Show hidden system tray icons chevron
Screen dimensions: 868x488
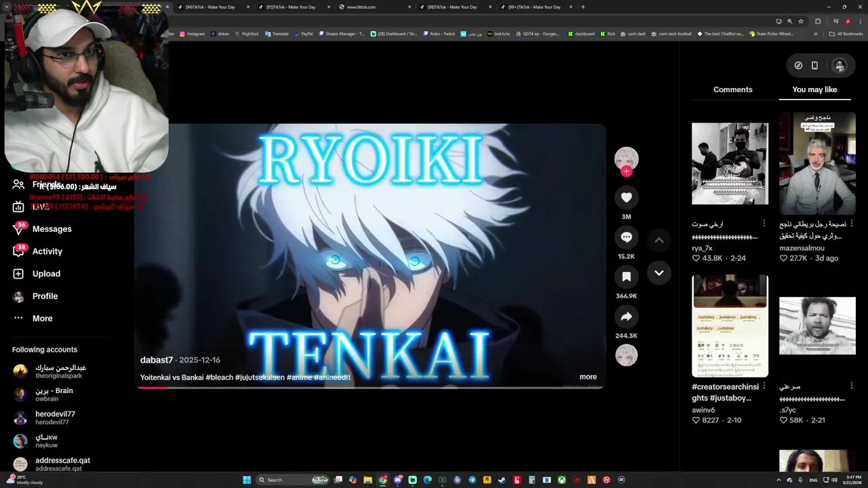[x=778, y=480]
